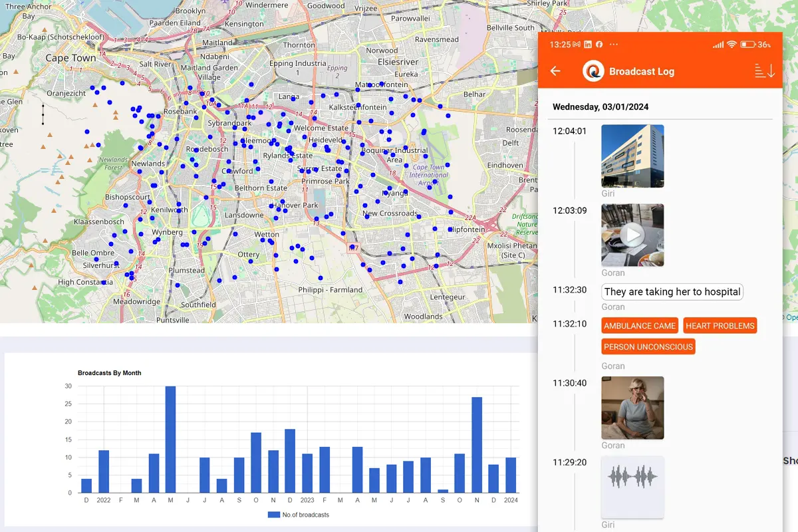The width and height of the screenshot is (798, 532).
Task: Tap the back arrow in Broadcast Log
Action: point(556,71)
